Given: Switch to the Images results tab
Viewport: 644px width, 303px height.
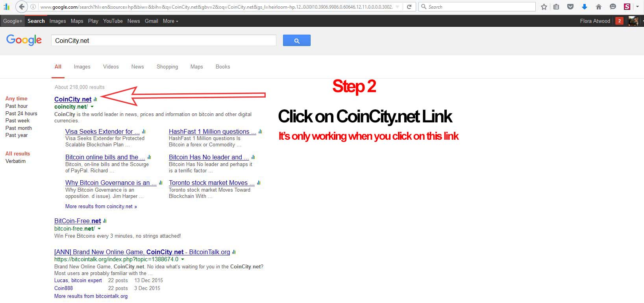Looking at the screenshot, I should click(82, 67).
